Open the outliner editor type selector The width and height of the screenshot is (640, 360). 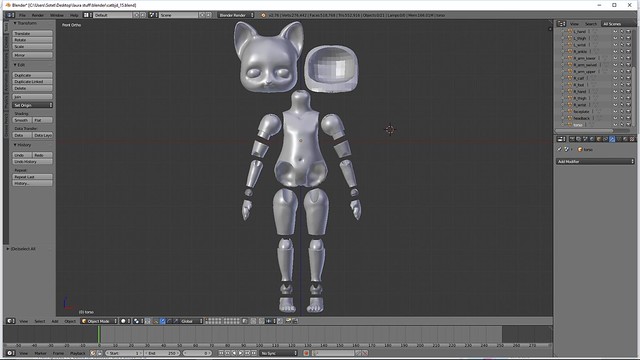pos(562,24)
